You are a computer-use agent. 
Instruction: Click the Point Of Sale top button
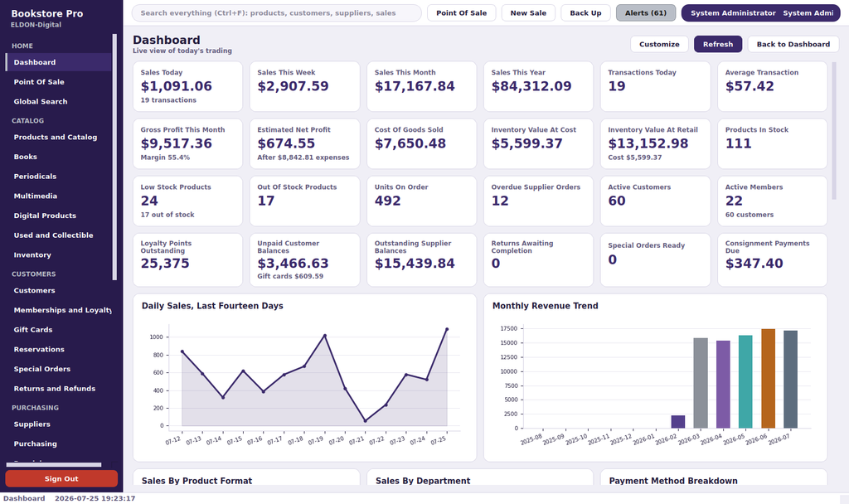coord(461,13)
